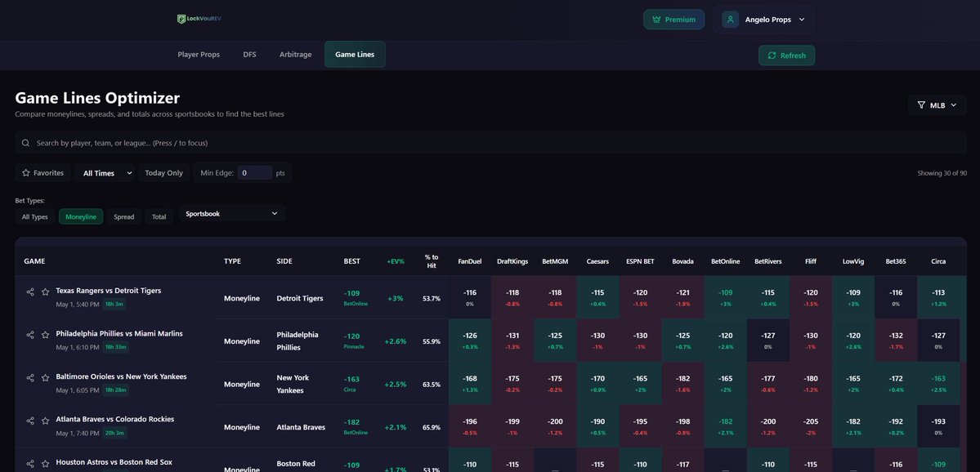Click the % to Hit column header
This screenshot has height=472, width=980.
coord(432,261)
